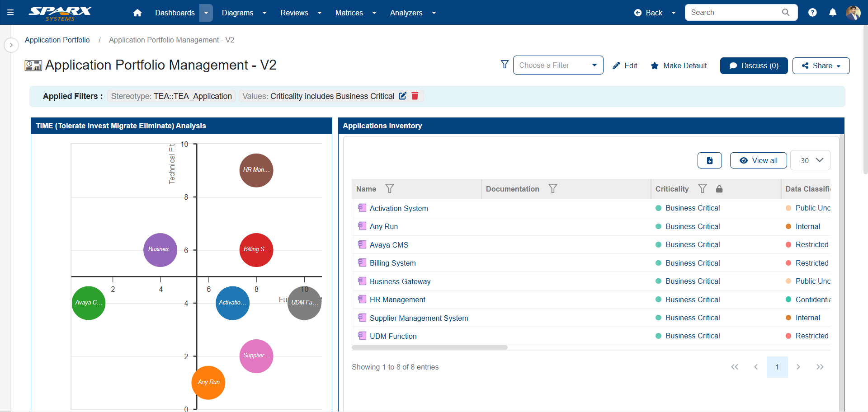The height and width of the screenshot is (412, 868).
Task: Delete the Criticality applied filter
Action: (x=415, y=96)
